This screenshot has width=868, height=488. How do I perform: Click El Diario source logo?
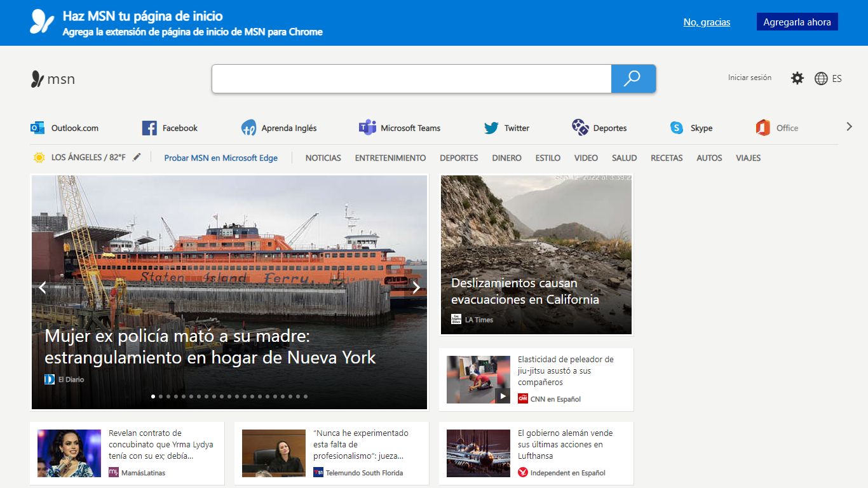pyautogui.click(x=50, y=379)
